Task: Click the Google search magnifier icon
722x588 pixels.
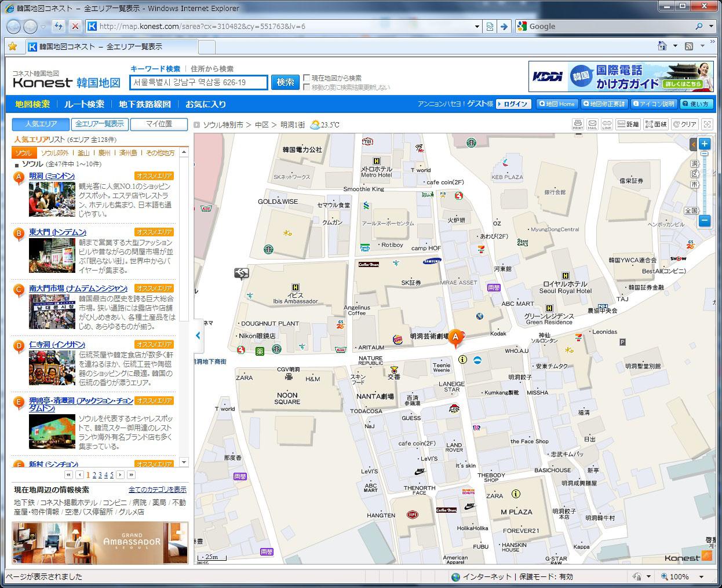Action: [x=699, y=26]
